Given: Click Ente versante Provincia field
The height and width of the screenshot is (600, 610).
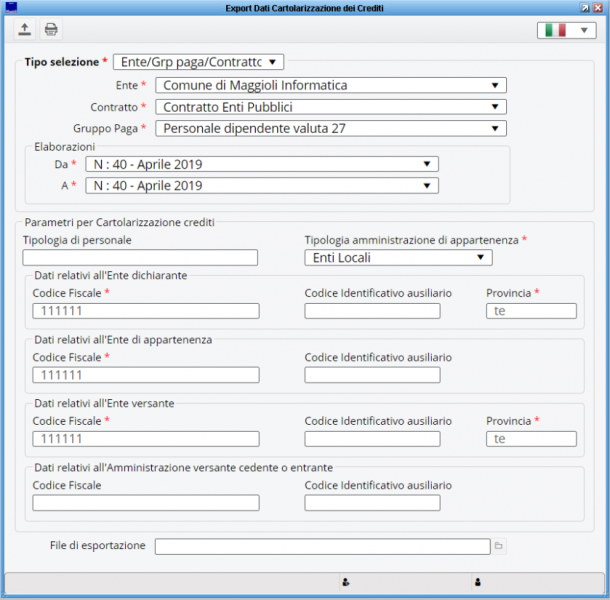Looking at the screenshot, I should click(x=531, y=439).
